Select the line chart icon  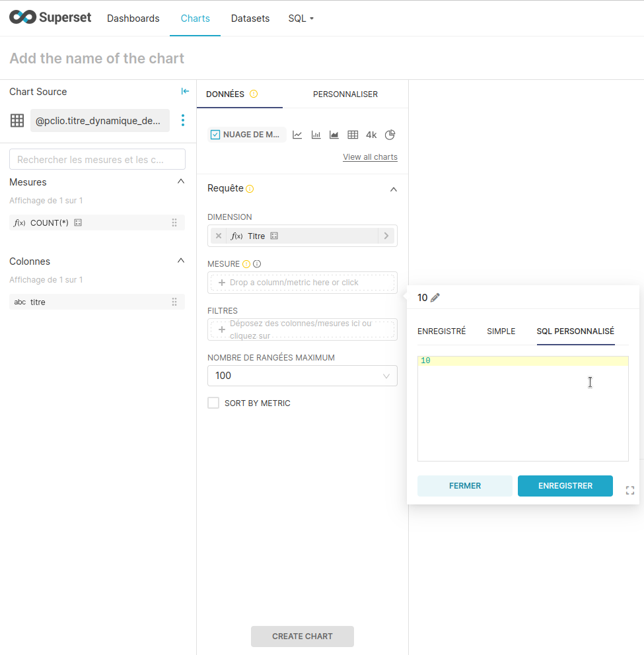pyautogui.click(x=297, y=135)
